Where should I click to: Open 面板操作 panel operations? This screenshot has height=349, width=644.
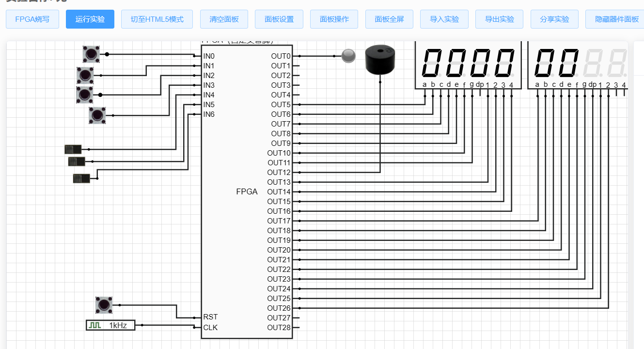(x=334, y=19)
